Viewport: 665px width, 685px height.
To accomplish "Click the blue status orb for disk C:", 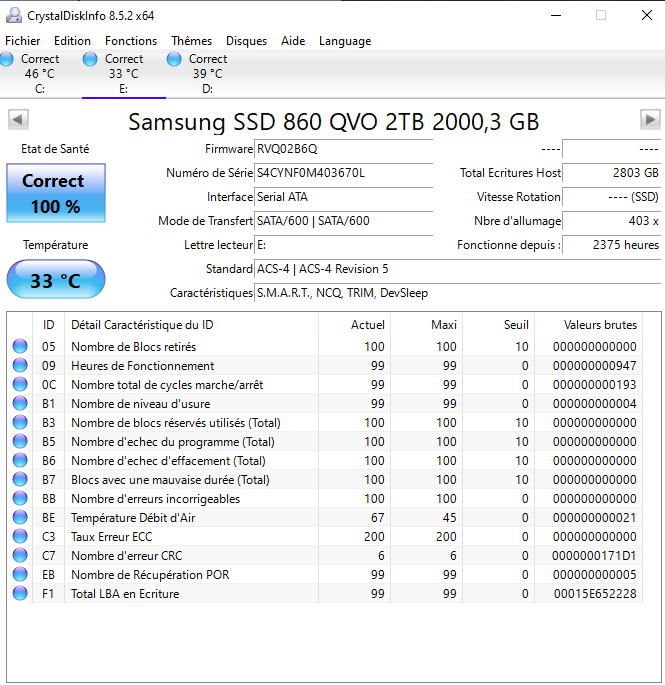I will tap(7, 59).
